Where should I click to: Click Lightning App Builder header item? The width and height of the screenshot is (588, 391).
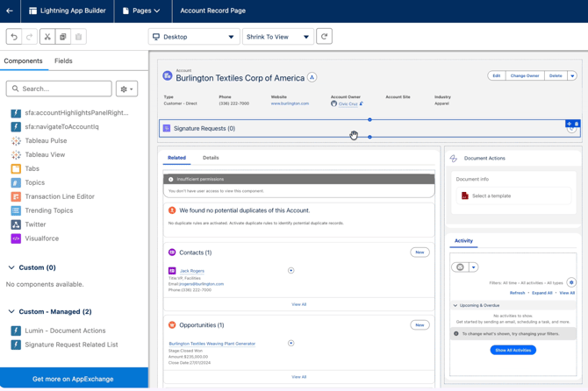coord(68,11)
